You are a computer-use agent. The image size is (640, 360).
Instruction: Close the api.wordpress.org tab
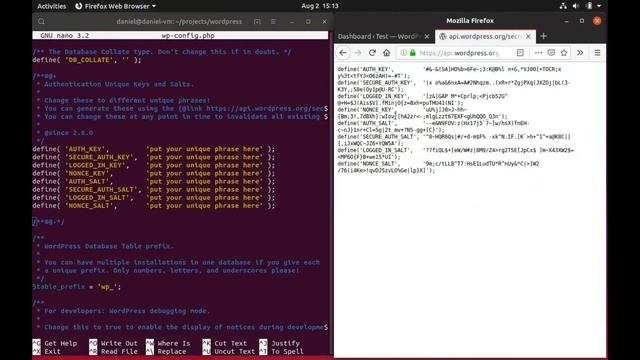tap(528, 36)
